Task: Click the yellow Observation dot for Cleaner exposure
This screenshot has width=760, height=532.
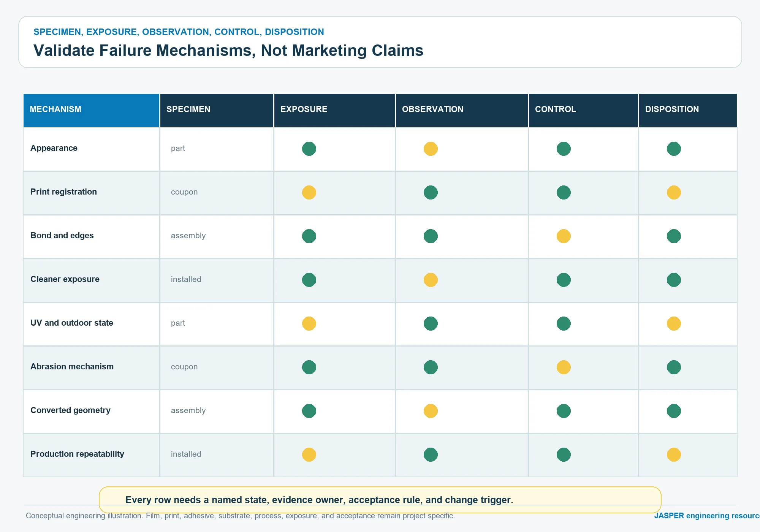Action: click(431, 280)
